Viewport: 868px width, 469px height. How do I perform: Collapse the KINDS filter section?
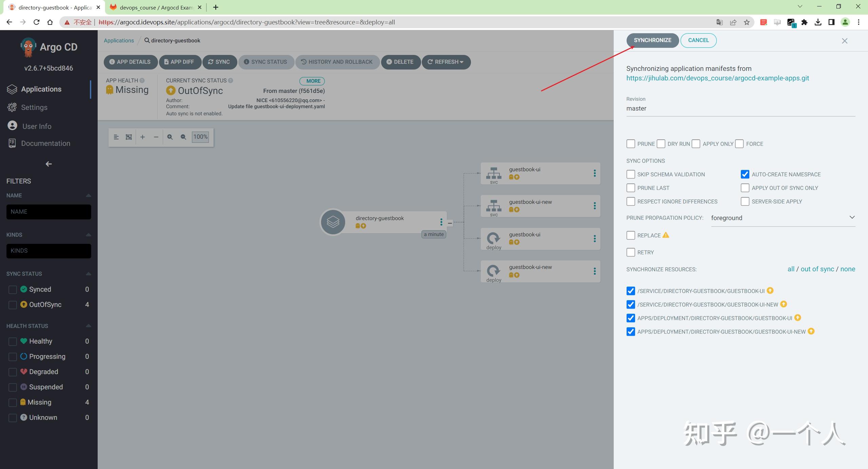tap(88, 235)
